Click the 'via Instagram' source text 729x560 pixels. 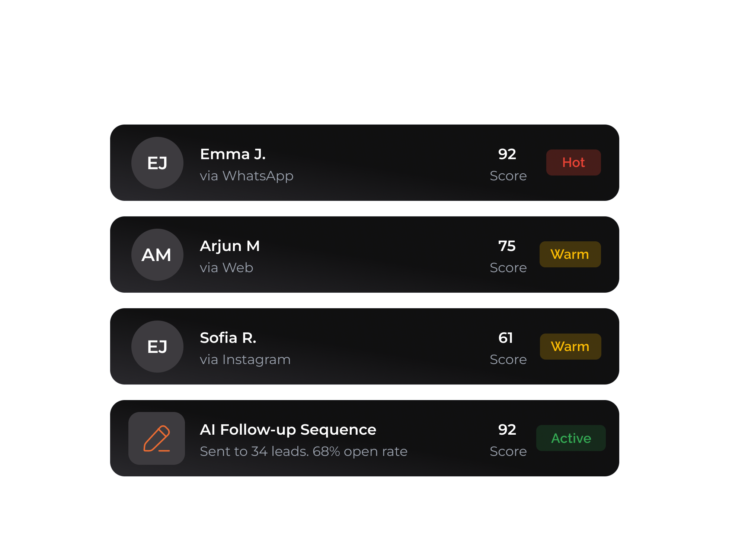tap(245, 360)
